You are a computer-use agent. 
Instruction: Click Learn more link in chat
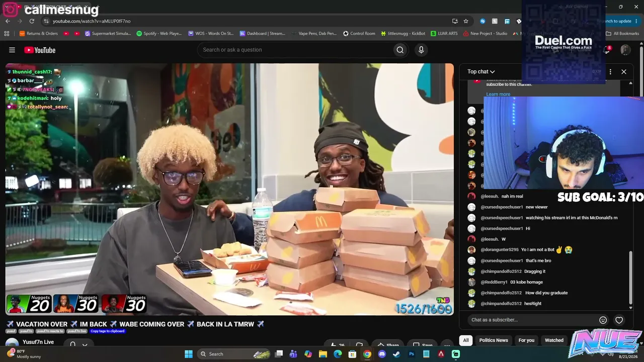(498, 94)
